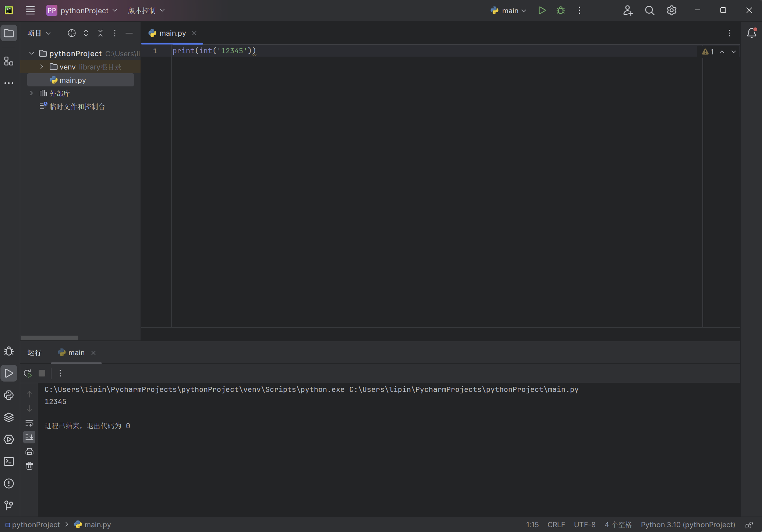The image size is (762, 532).
Task: Run the current script with the green play icon
Action: [542, 10]
